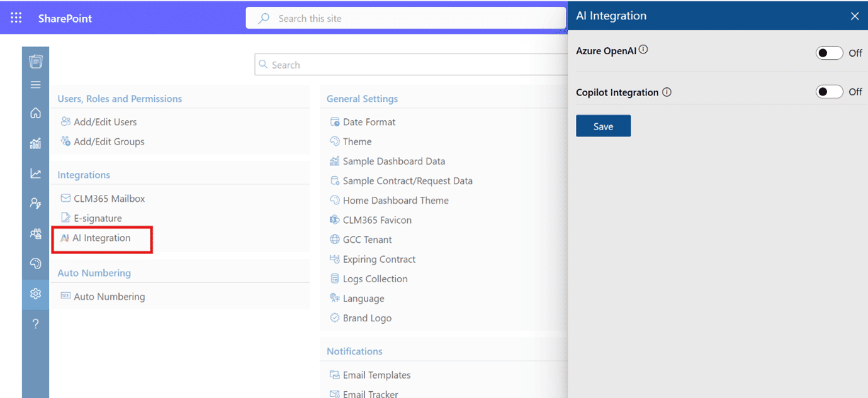Click the Search this site box

point(409,18)
